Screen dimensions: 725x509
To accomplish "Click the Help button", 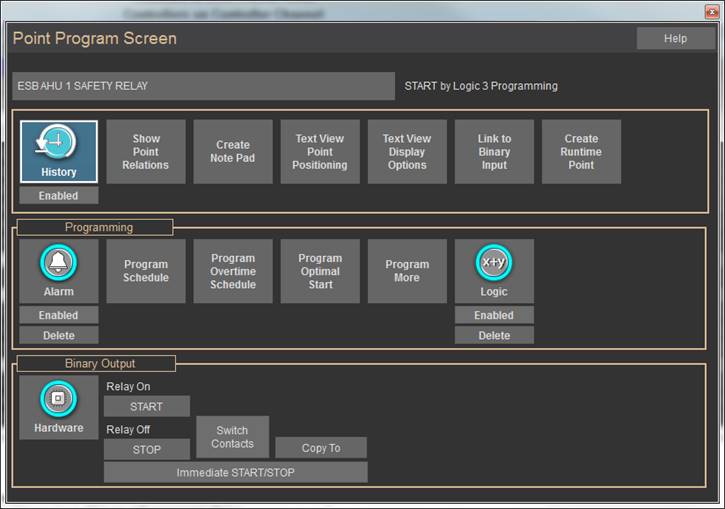I will [x=675, y=39].
